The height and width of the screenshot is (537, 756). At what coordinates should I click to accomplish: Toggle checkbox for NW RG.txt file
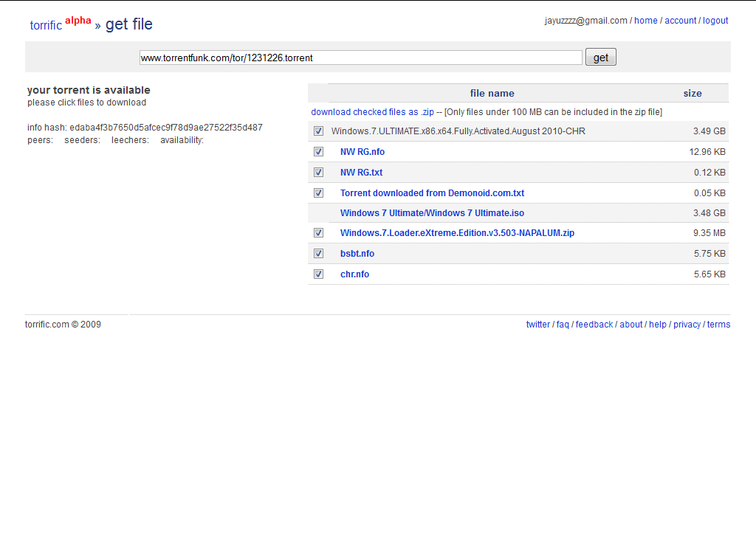pos(318,173)
